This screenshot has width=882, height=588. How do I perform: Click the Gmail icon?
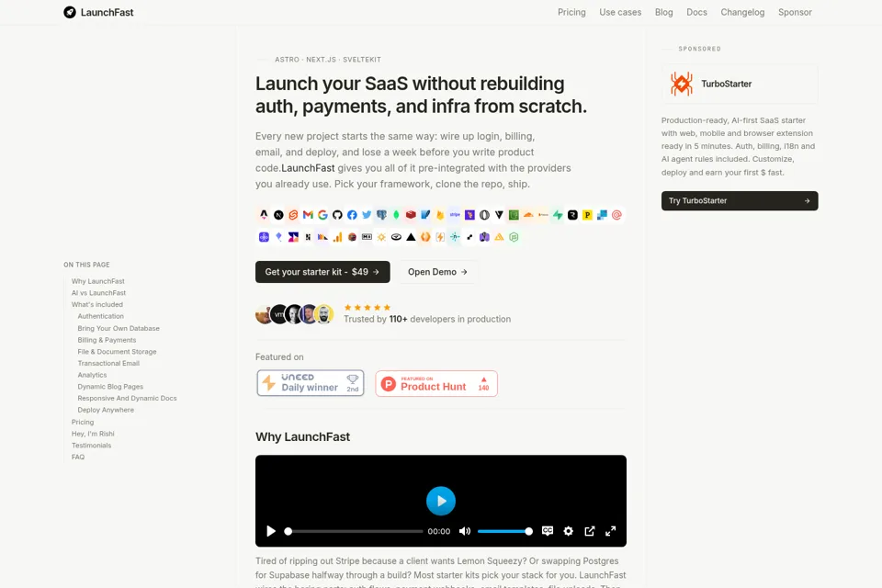point(308,214)
